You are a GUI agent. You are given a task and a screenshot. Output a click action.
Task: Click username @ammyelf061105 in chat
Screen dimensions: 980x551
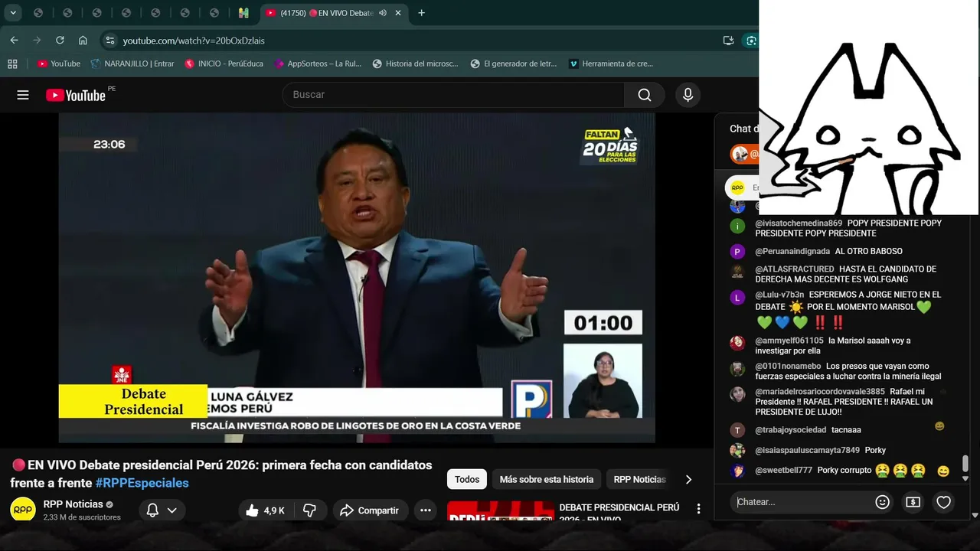pyautogui.click(x=789, y=341)
